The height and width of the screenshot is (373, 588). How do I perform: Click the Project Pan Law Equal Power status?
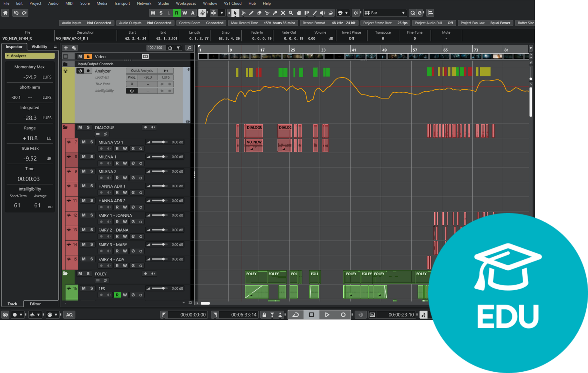485,23
